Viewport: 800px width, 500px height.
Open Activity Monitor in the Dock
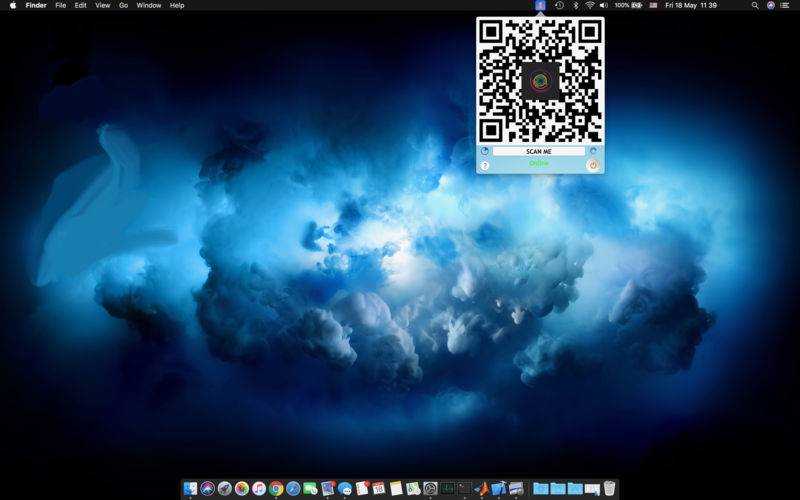click(447, 488)
